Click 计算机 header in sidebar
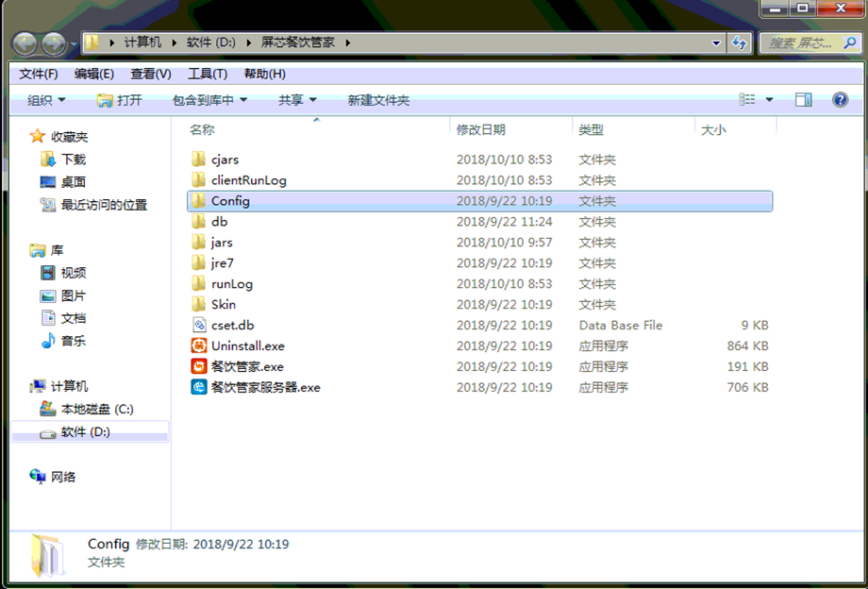Viewport: 868px width, 589px height. (x=70, y=386)
